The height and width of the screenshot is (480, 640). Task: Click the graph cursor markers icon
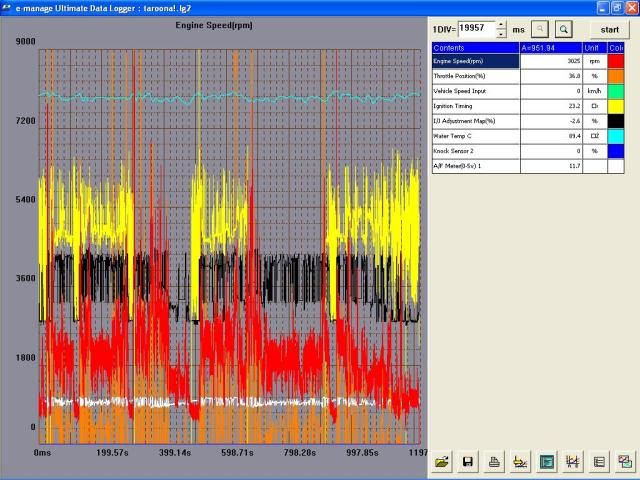(572, 462)
